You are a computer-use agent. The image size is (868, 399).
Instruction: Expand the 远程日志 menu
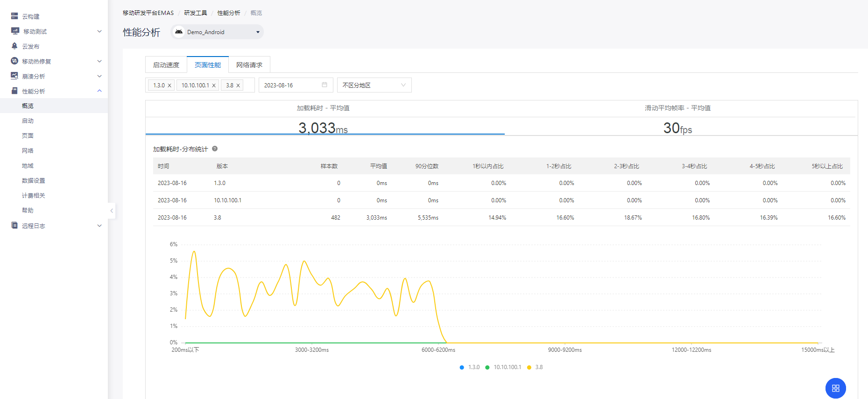[x=99, y=226]
